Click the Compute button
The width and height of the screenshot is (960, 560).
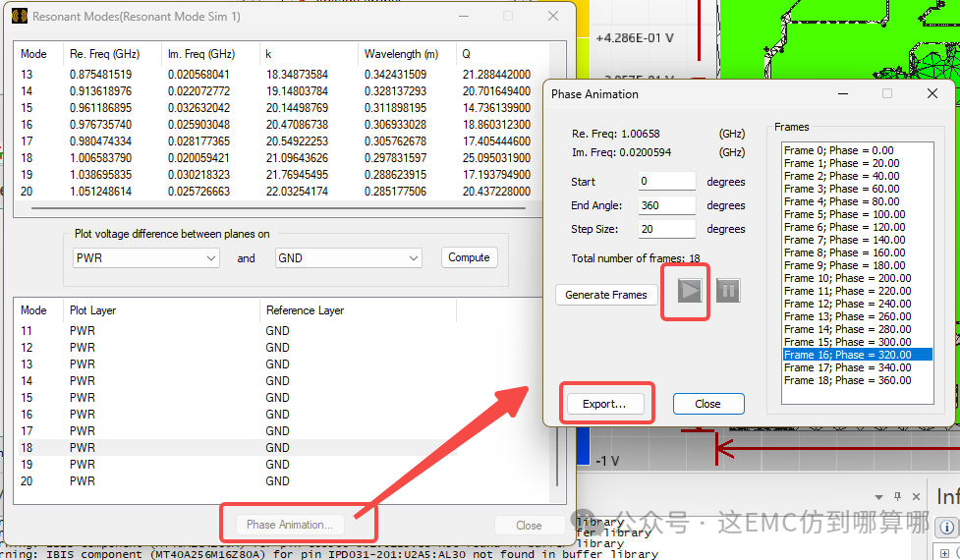[469, 257]
